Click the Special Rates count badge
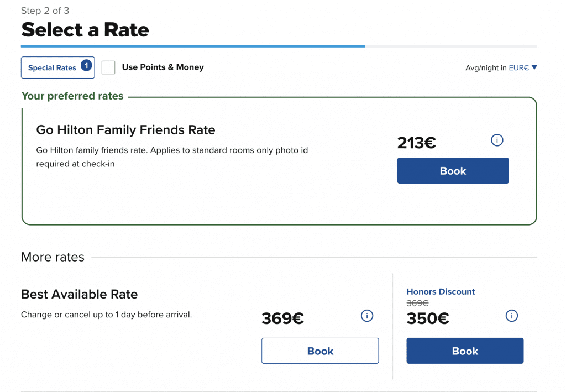The height and width of the screenshot is (392, 566). (x=86, y=65)
